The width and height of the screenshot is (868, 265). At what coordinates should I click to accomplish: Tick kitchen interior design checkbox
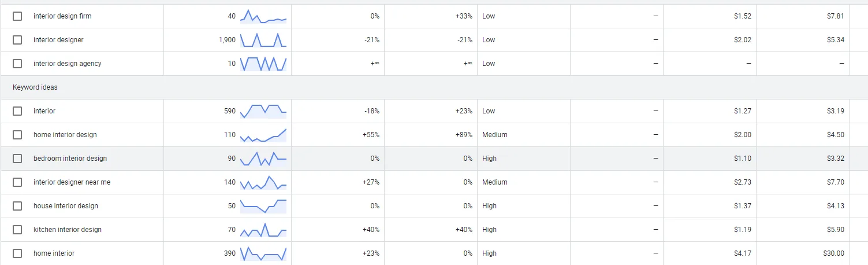(17, 230)
